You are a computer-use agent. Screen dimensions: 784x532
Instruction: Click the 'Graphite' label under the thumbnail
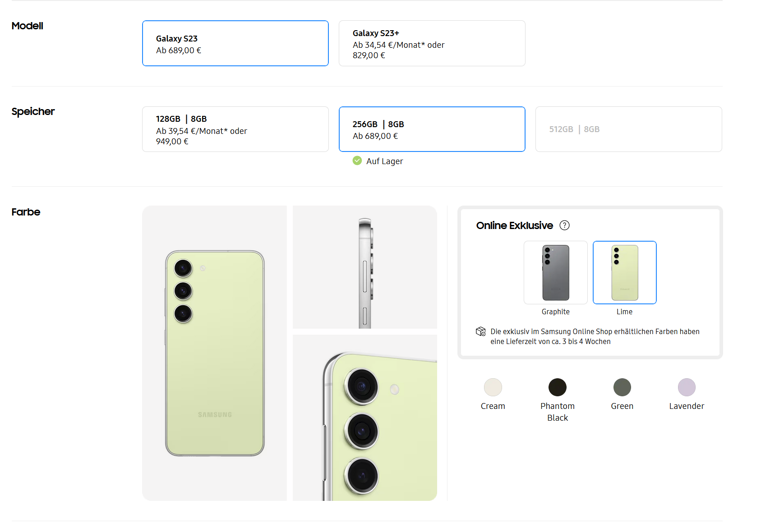tap(556, 312)
